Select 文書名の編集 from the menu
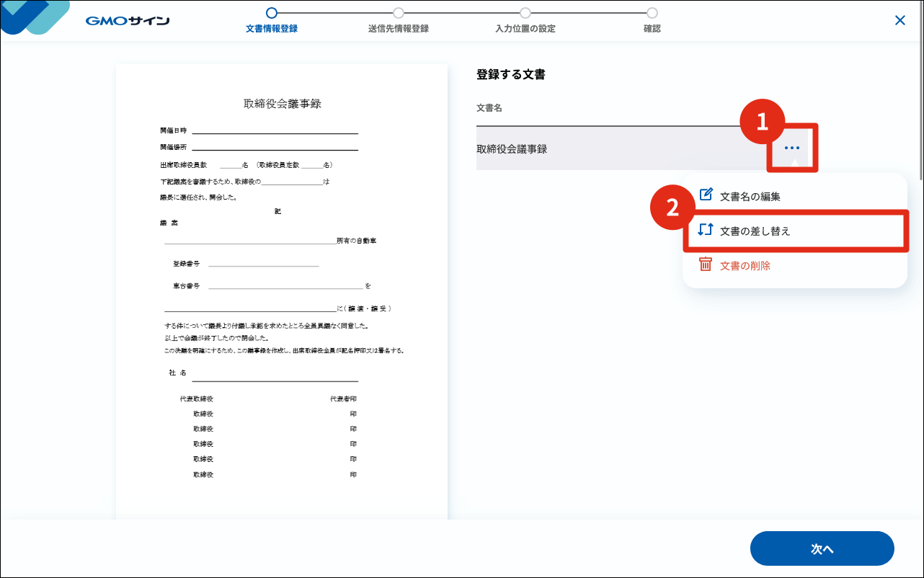 pos(750,196)
